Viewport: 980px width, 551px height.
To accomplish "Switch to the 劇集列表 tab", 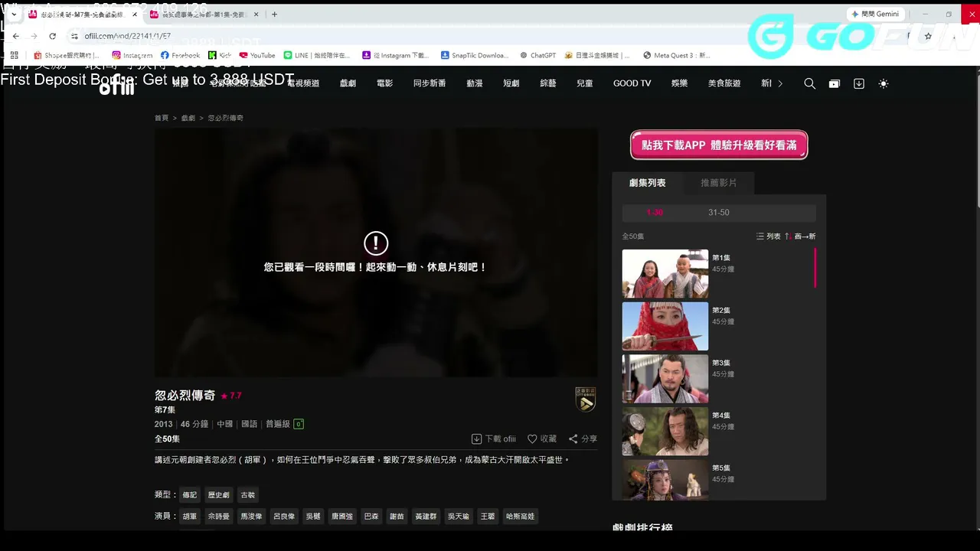I will [647, 183].
